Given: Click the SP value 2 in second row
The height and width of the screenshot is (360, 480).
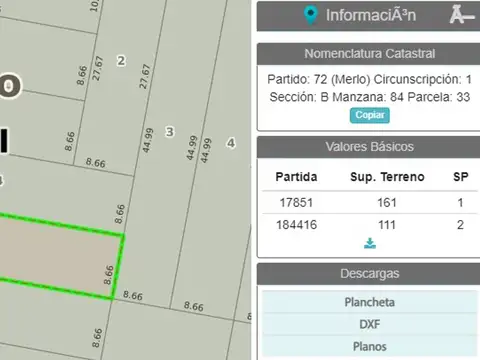Looking at the screenshot, I should pyautogui.click(x=460, y=225).
